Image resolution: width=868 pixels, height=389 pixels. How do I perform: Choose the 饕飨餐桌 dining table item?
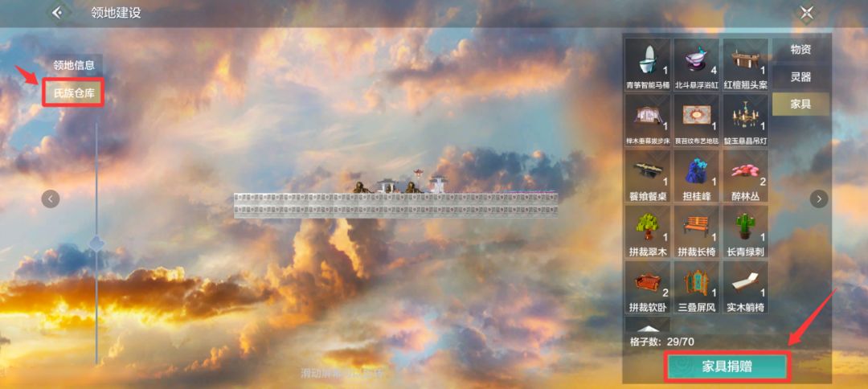tap(647, 176)
